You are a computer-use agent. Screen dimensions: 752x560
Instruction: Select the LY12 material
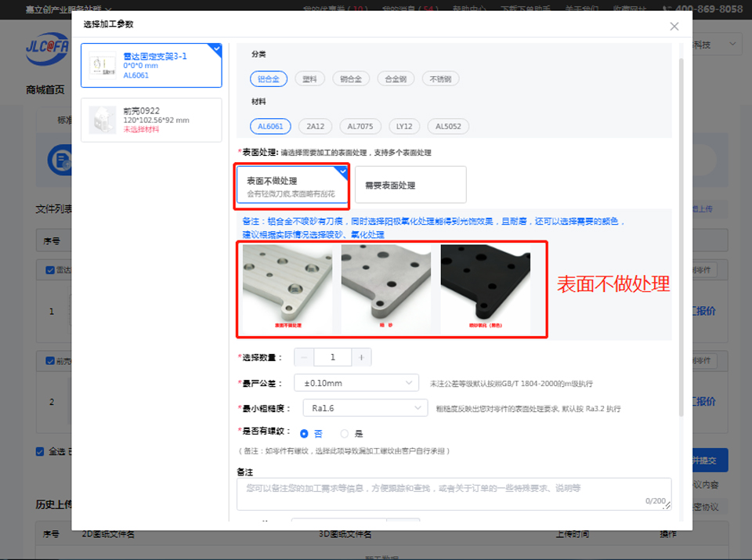[404, 126]
